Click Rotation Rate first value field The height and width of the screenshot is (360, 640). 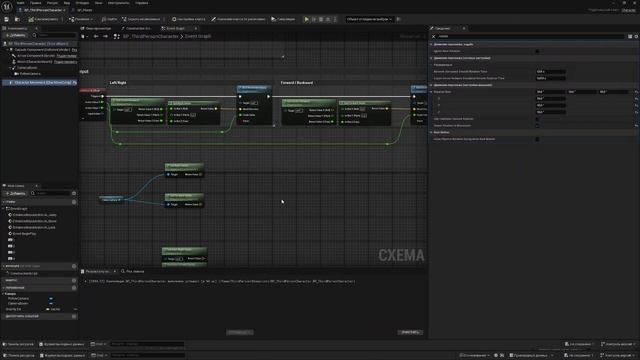pyautogui.click(x=550, y=92)
